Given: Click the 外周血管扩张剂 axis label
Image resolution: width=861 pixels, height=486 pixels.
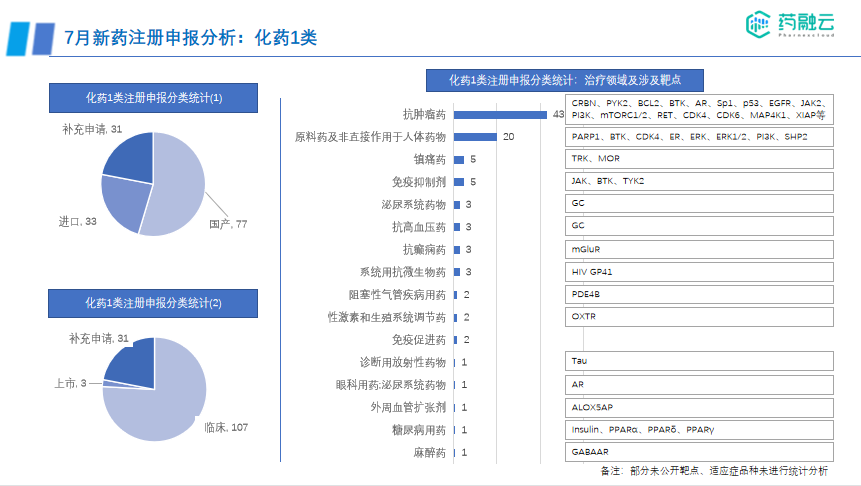Looking at the screenshot, I should coord(408,407).
